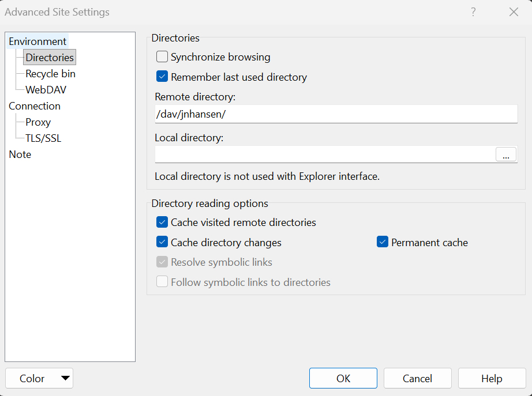Select Directories tree item

[x=50, y=58]
